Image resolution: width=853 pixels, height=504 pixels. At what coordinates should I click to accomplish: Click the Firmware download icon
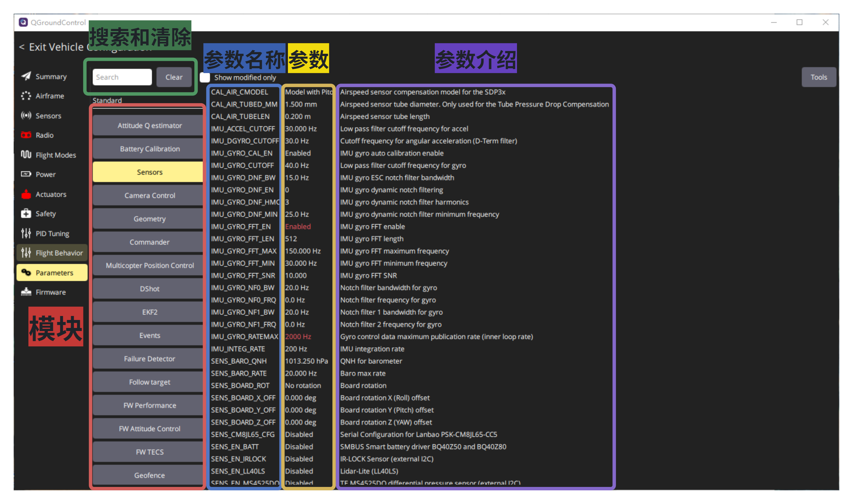click(26, 292)
